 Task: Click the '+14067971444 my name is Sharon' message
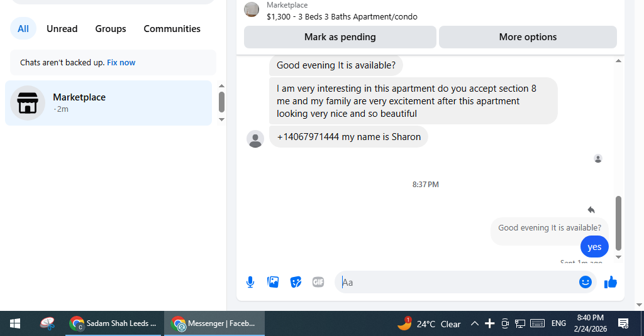click(348, 137)
